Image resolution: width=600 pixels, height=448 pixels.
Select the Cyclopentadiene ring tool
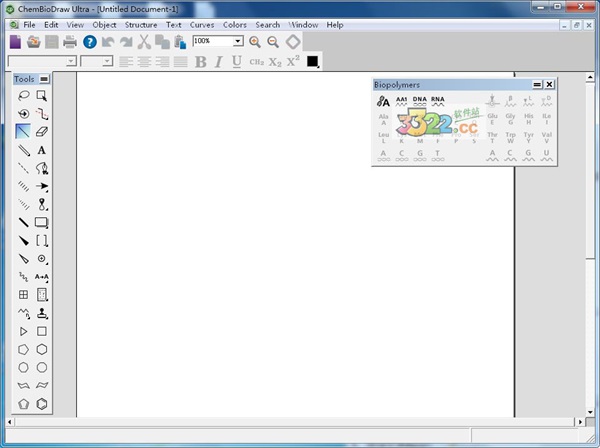[24, 404]
